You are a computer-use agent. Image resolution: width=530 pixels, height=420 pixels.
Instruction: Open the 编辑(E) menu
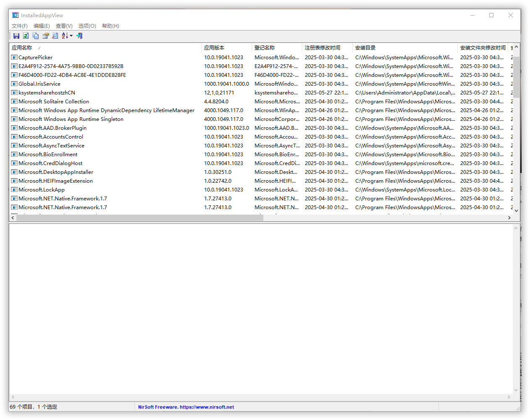(x=42, y=26)
